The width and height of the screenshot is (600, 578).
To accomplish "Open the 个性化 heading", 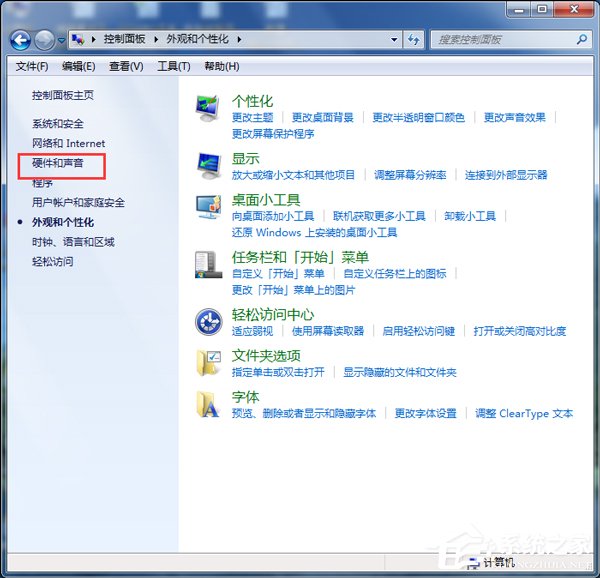I will coord(252,101).
